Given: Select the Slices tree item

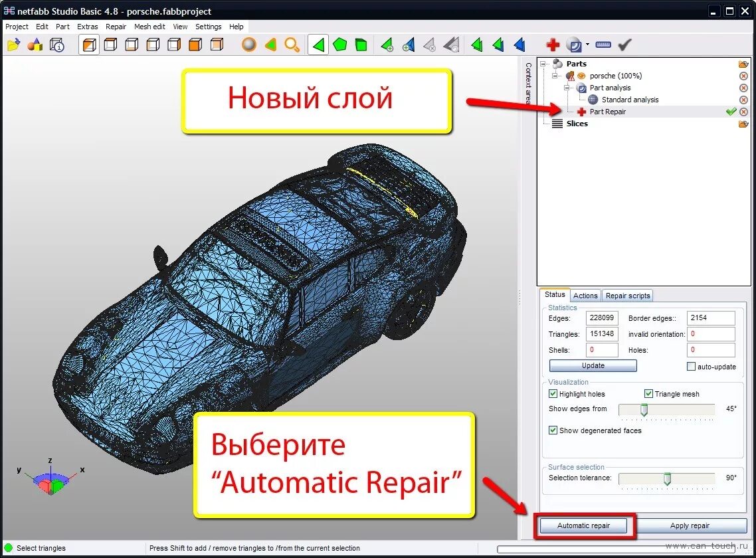Looking at the screenshot, I should pos(577,124).
